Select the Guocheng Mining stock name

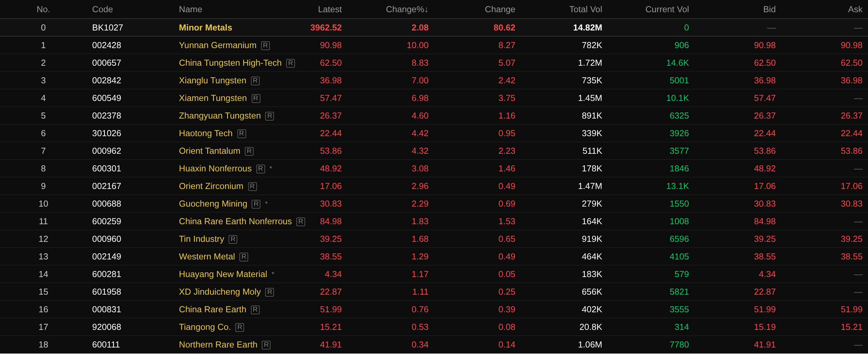tap(213, 204)
